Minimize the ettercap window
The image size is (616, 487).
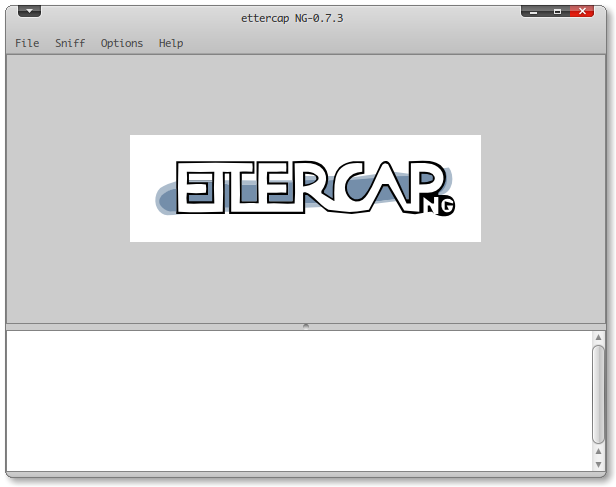pyautogui.click(x=533, y=11)
